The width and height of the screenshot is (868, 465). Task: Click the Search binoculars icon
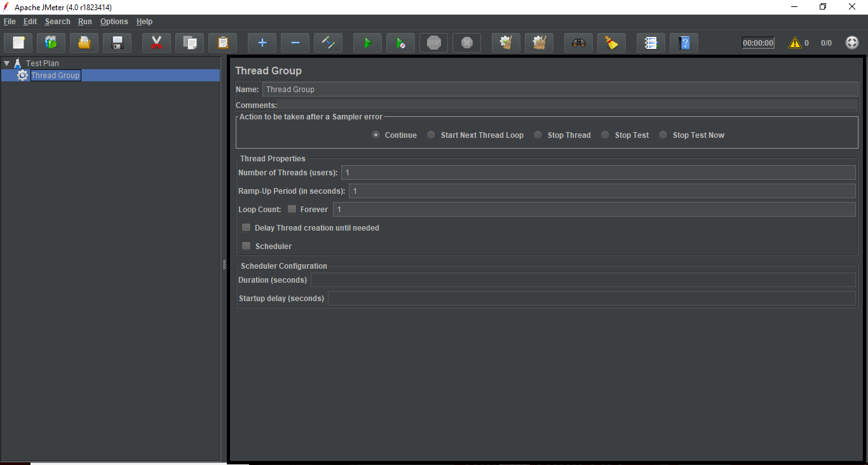pyautogui.click(x=578, y=43)
